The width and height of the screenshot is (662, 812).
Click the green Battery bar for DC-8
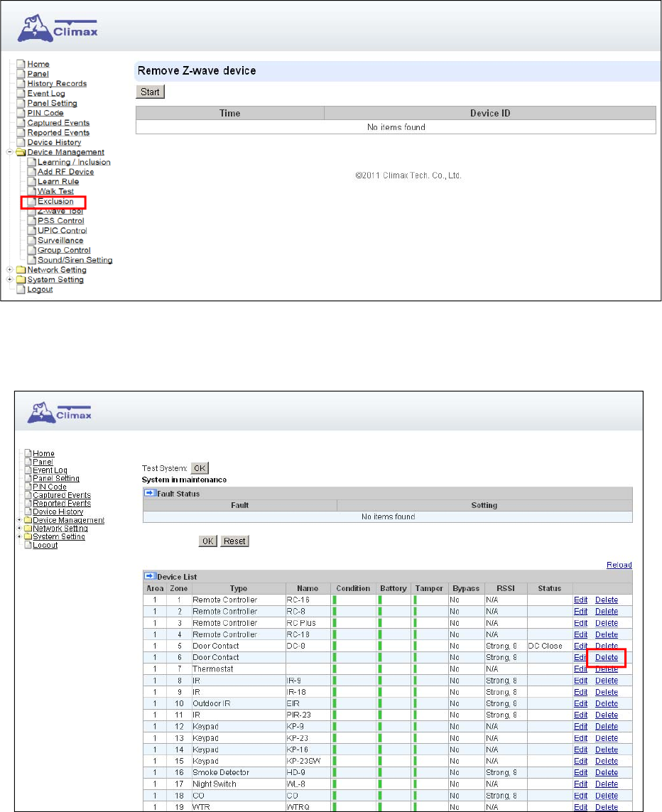pyautogui.click(x=380, y=646)
